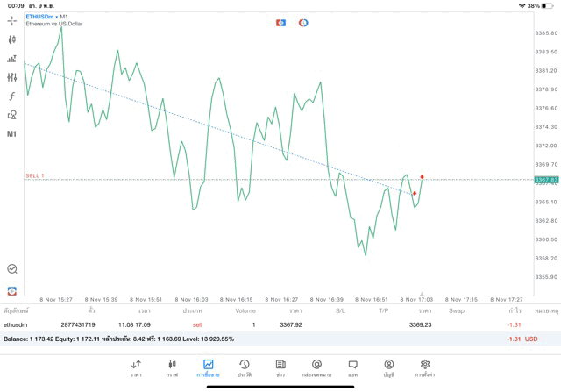Tap the red-blue one-click trading icon
The width and height of the screenshot is (561, 392).
point(280,22)
